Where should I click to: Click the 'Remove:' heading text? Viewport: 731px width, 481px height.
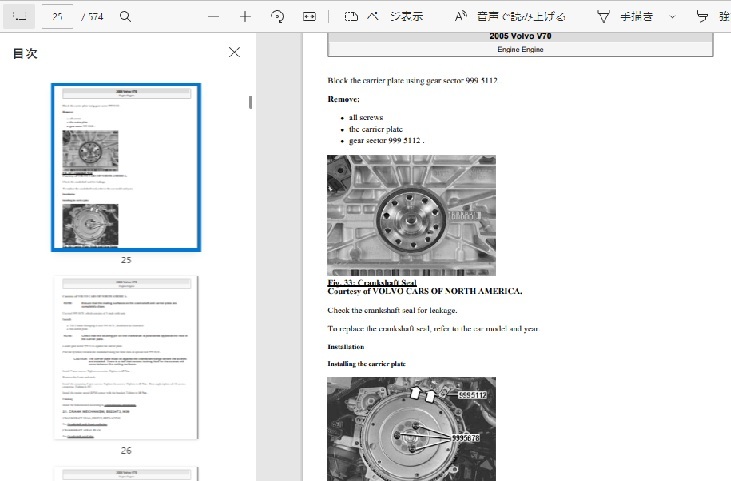coord(344,99)
